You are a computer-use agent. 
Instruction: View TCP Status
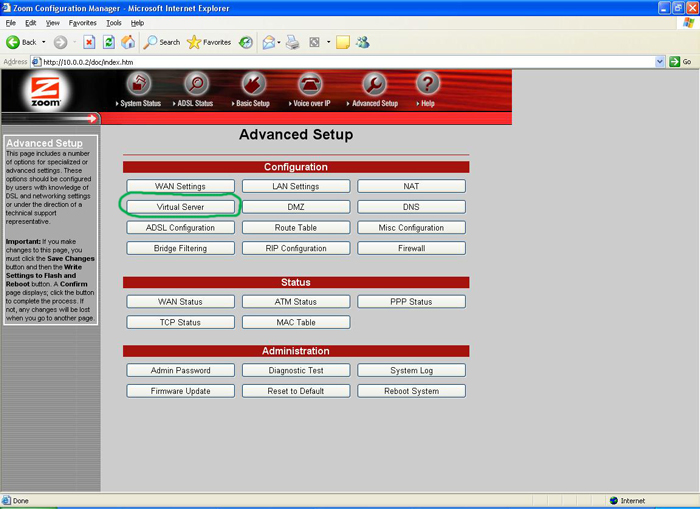[180, 322]
